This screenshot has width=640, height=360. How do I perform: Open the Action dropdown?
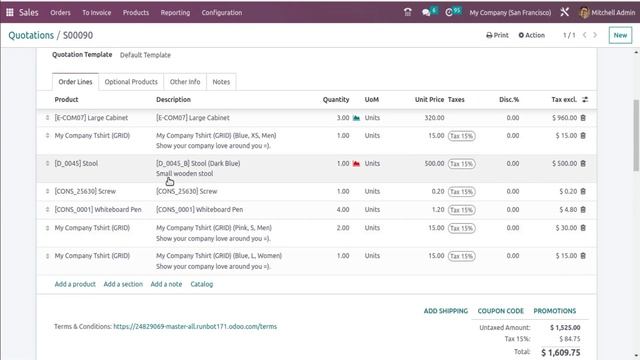coord(531,35)
